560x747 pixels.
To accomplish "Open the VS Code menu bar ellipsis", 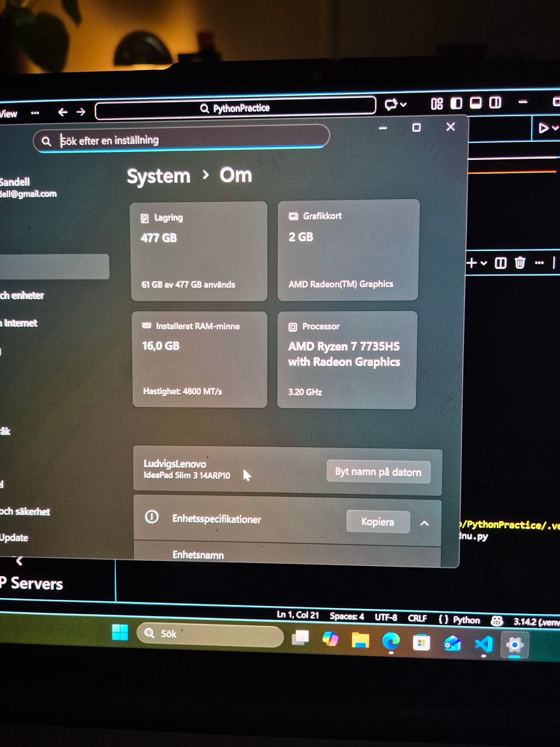I will (x=35, y=113).
